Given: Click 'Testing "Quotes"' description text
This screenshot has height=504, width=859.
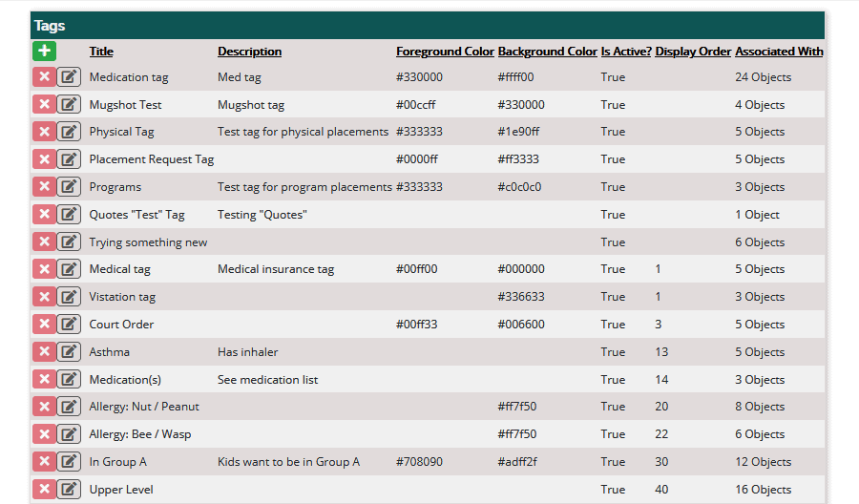Looking at the screenshot, I should [x=262, y=215].
